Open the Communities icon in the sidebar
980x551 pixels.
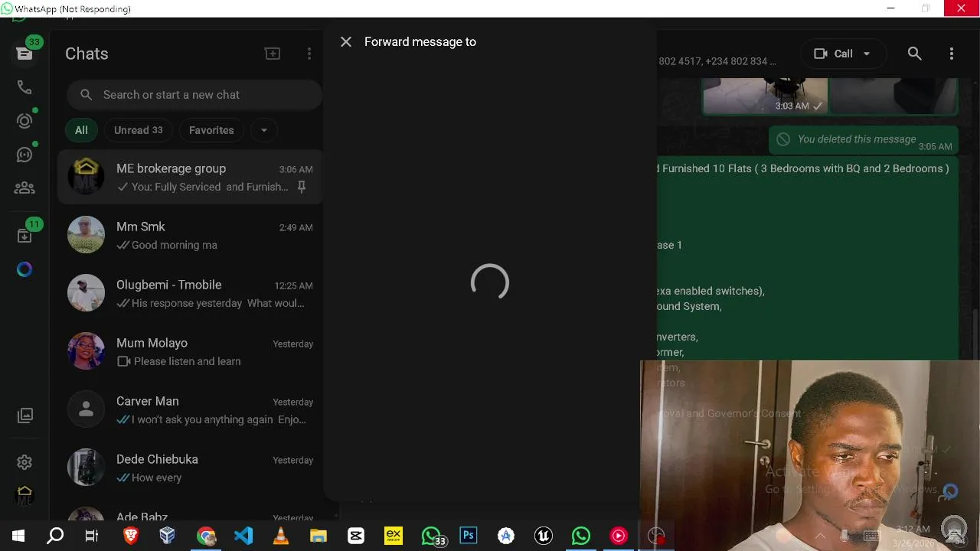pos(24,187)
